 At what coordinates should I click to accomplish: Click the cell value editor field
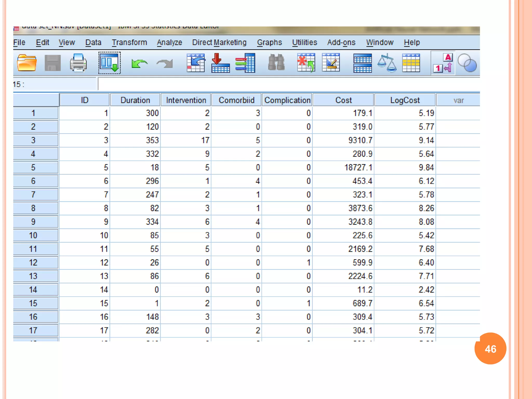286,84
